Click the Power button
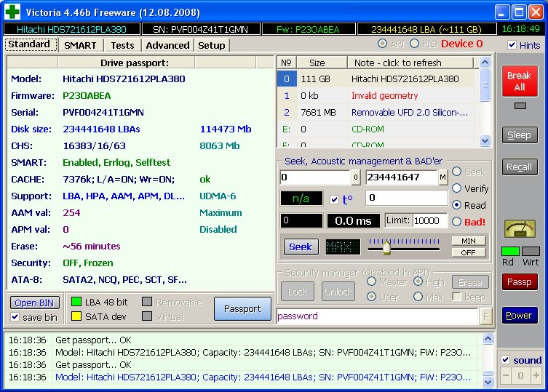Screen dimensions: 548x392 (x=520, y=316)
